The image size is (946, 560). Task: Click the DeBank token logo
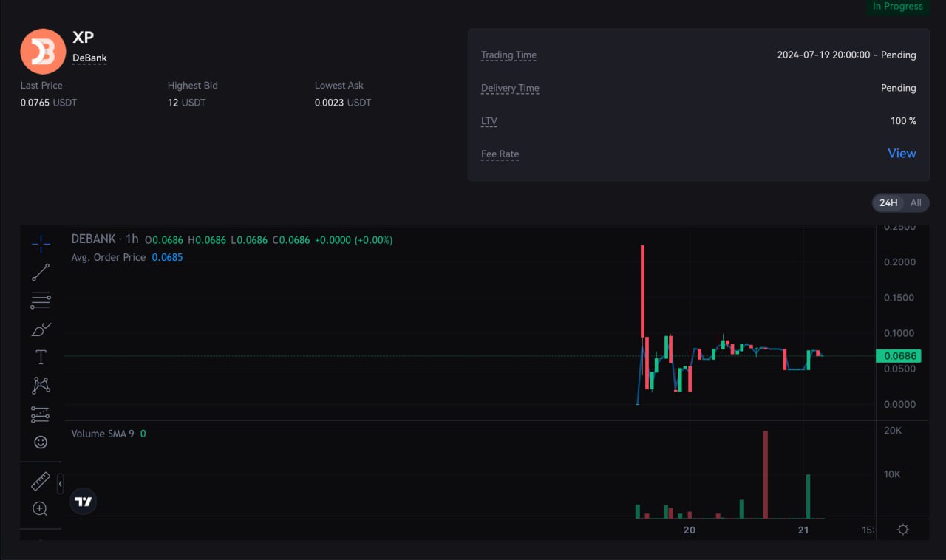pyautogui.click(x=43, y=52)
